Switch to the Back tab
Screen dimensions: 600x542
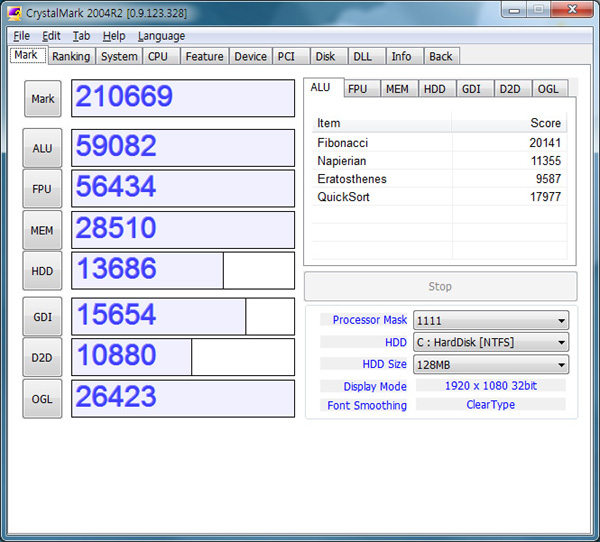tap(442, 56)
